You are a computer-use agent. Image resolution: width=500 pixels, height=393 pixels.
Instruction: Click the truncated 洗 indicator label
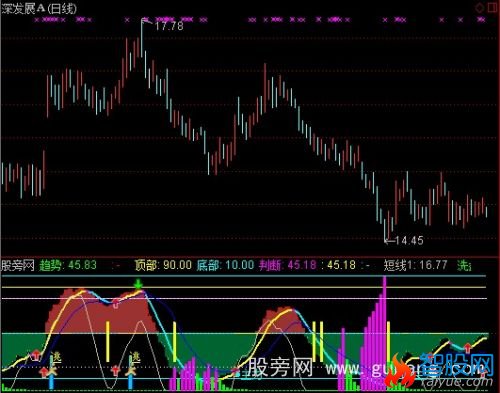coord(464,265)
